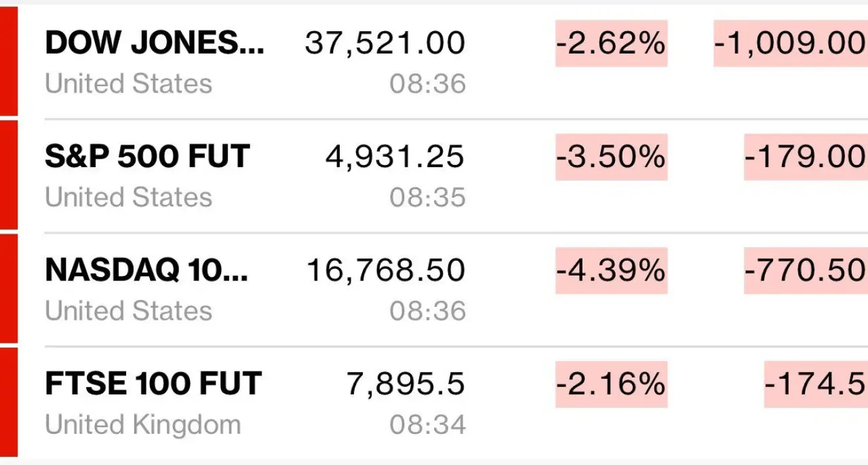868x465 pixels.
Task: Select the NASDAQ 100 futures name
Action: click(x=146, y=270)
